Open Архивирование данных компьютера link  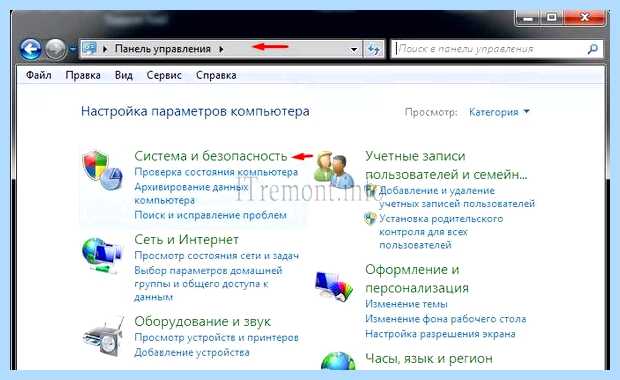click(x=191, y=194)
